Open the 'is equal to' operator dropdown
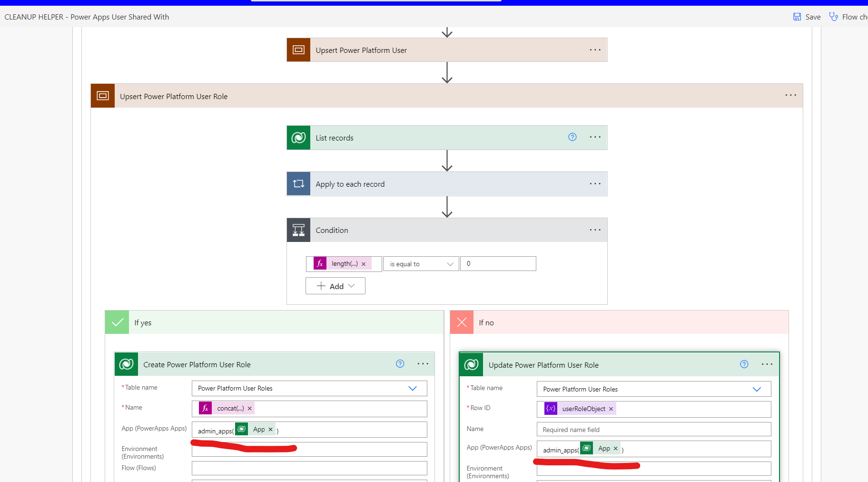The image size is (868, 482). click(420, 263)
